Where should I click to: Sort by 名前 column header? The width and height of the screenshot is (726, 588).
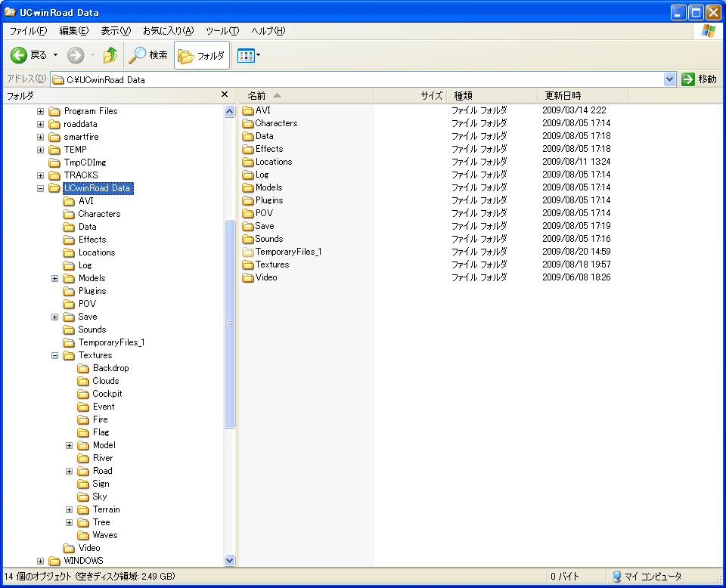306,96
